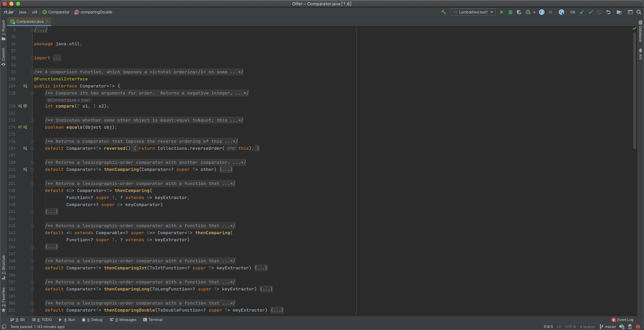The image size is (644, 330).
Task: Click java in the breadcrumb path
Action: (22, 12)
